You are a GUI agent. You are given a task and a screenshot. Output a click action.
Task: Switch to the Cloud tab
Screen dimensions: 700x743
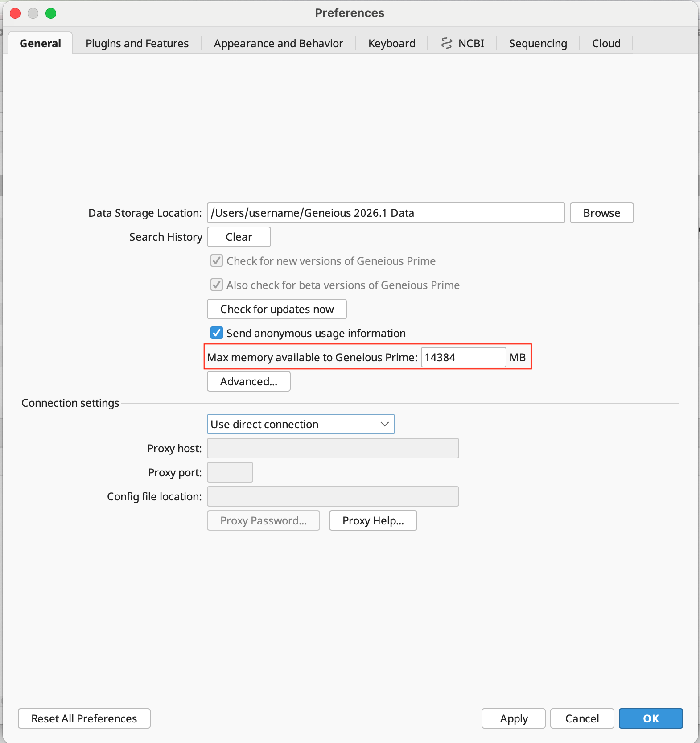(606, 43)
